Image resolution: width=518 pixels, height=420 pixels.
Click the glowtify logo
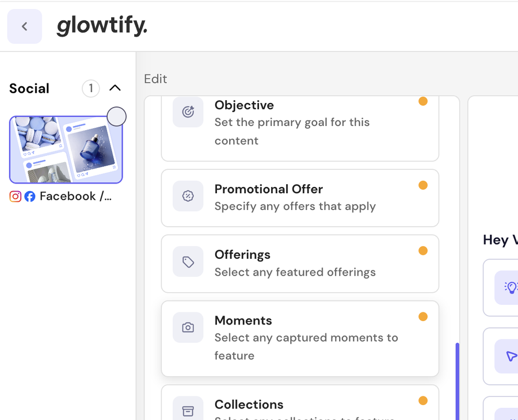[x=102, y=26]
